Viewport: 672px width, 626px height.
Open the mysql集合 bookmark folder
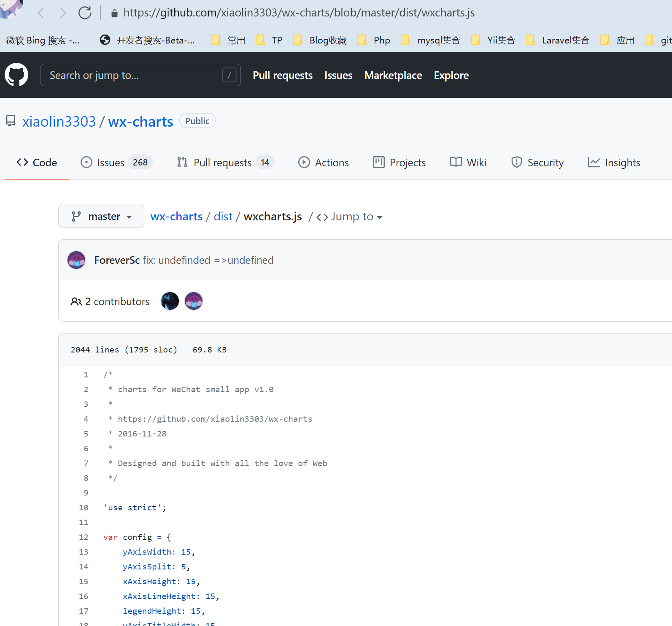[x=430, y=40]
